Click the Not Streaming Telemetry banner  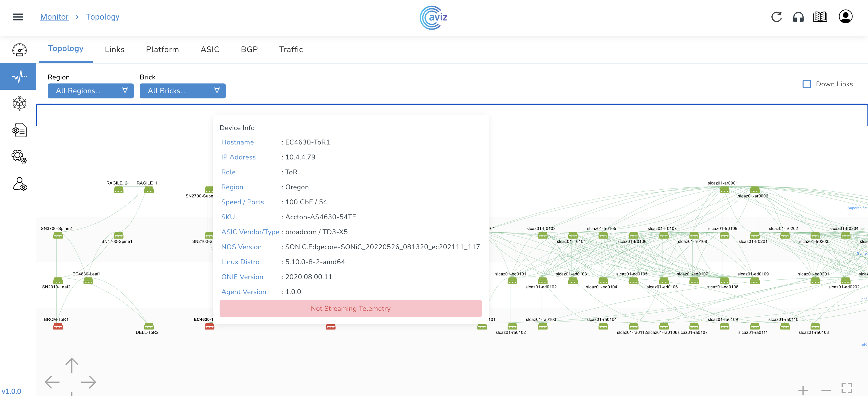(350, 308)
